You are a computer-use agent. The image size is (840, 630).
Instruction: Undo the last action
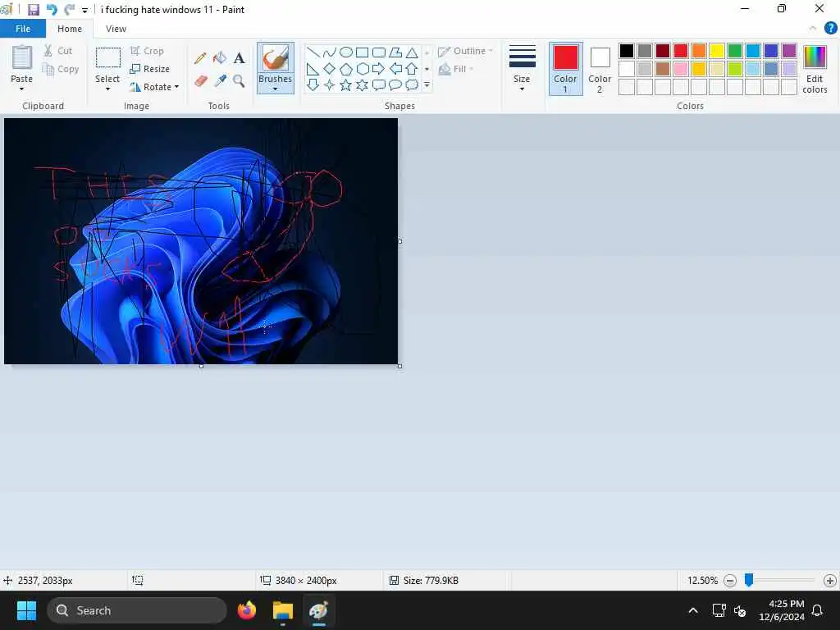click(x=52, y=10)
